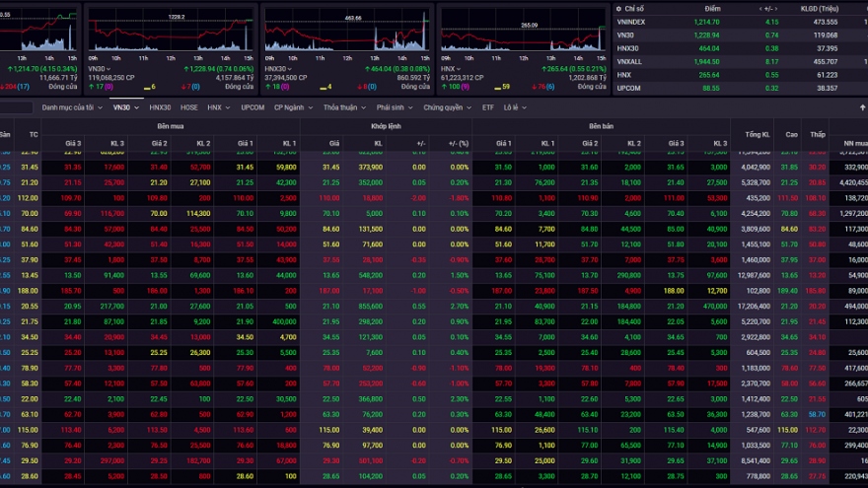Switch to the HNX30 tab
868x488 pixels.
click(x=160, y=107)
